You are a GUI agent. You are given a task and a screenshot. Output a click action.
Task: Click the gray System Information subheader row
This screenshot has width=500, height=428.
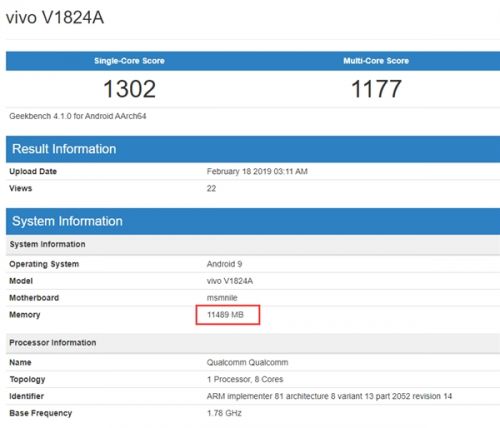(x=253, y=244)
